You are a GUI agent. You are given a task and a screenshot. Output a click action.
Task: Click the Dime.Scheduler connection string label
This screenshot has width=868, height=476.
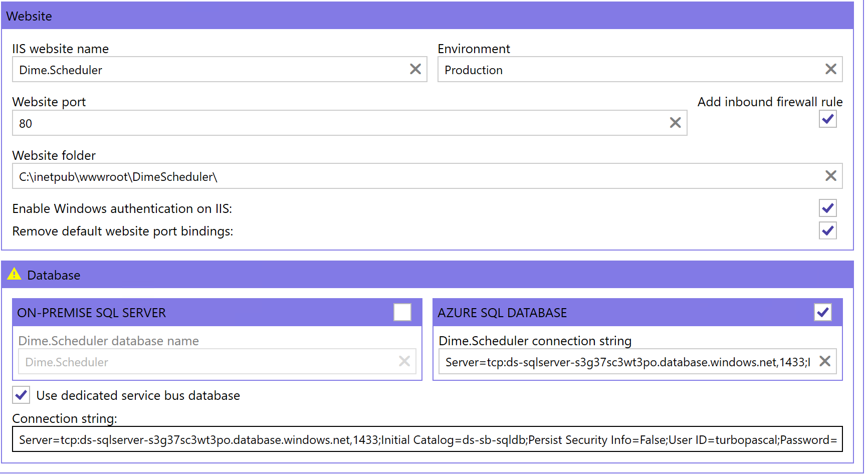tap(535, 341)
